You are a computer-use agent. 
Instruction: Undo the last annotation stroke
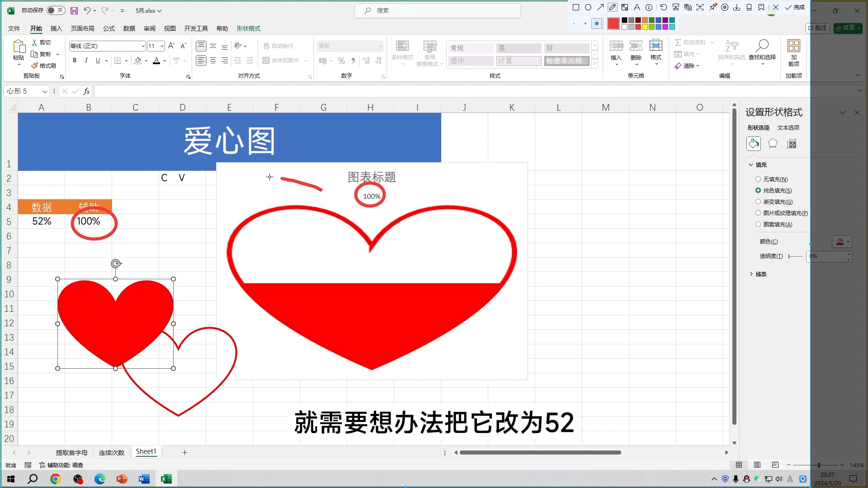(x=663, y=7)
